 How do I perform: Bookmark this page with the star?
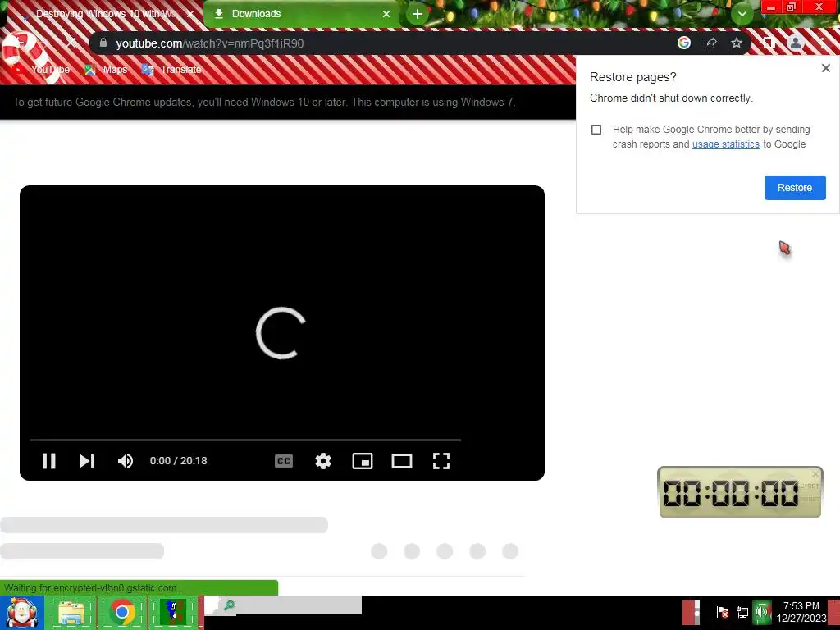pos(737,43)
